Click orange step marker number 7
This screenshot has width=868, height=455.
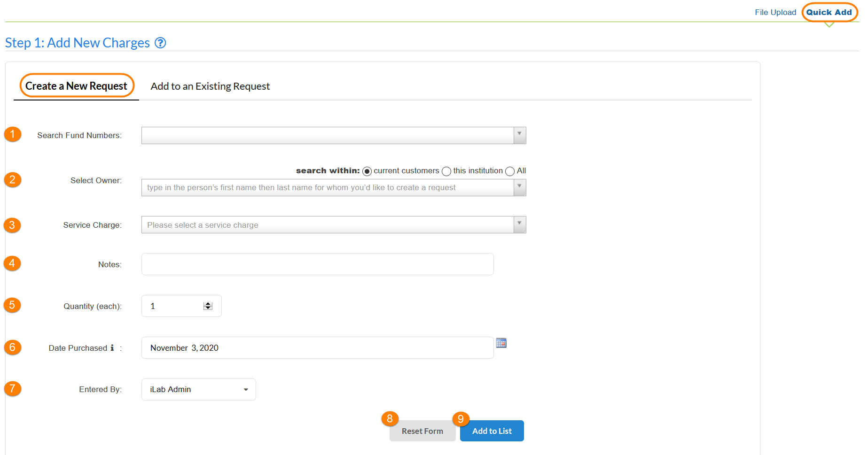click(x=13, y=389)
